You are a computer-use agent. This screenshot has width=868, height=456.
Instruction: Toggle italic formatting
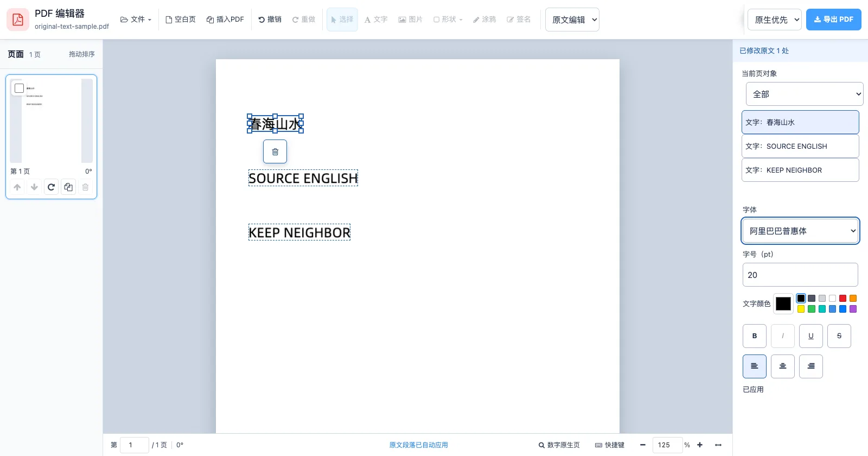pyautogui.click(x=783, y=336)
